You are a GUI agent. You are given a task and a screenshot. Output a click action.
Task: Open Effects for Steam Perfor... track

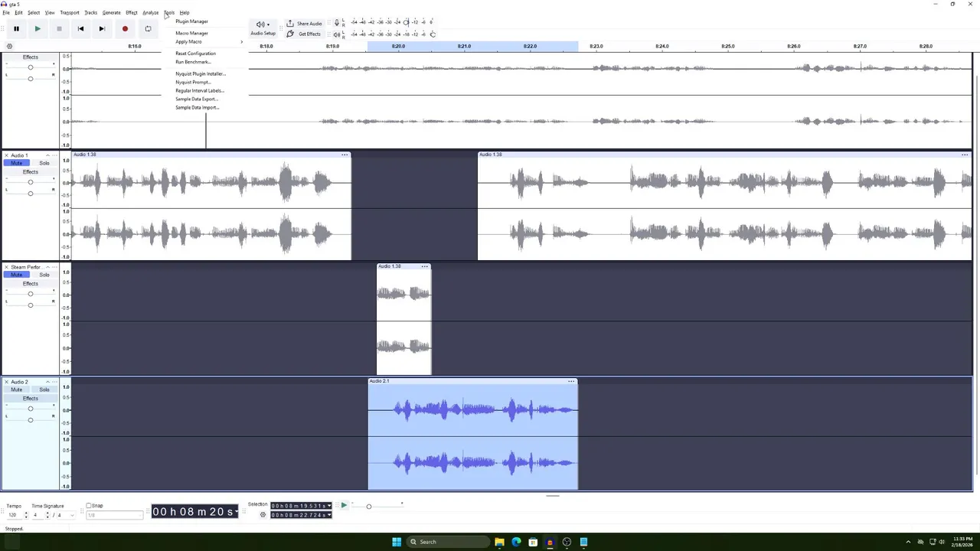coord(30,284)
